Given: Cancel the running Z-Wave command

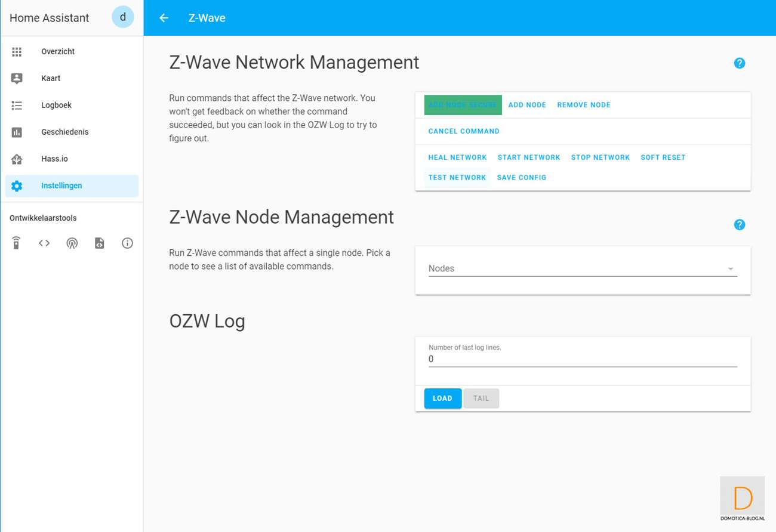Looking at the screenshot, I should point(464,131).
